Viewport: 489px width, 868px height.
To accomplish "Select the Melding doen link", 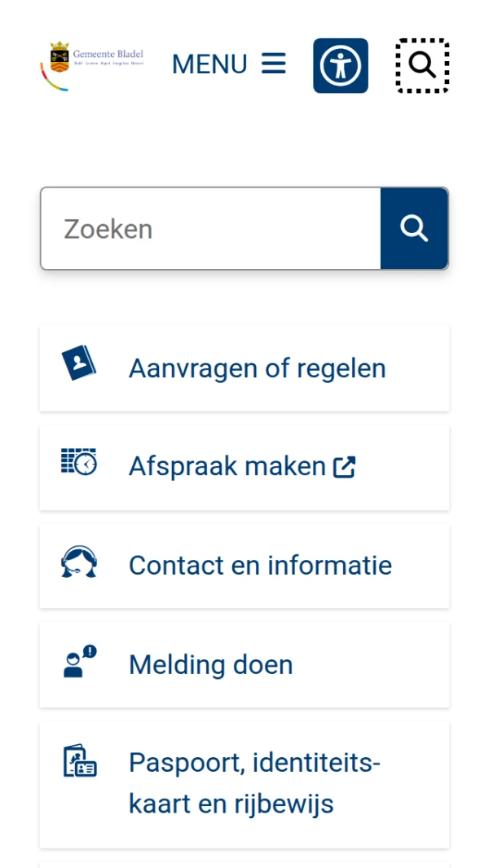I will pos(210,665).
